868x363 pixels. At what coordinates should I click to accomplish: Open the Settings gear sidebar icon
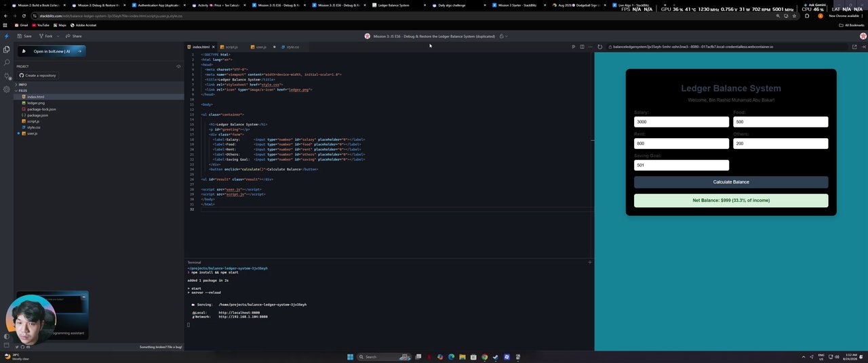(6, 89)
